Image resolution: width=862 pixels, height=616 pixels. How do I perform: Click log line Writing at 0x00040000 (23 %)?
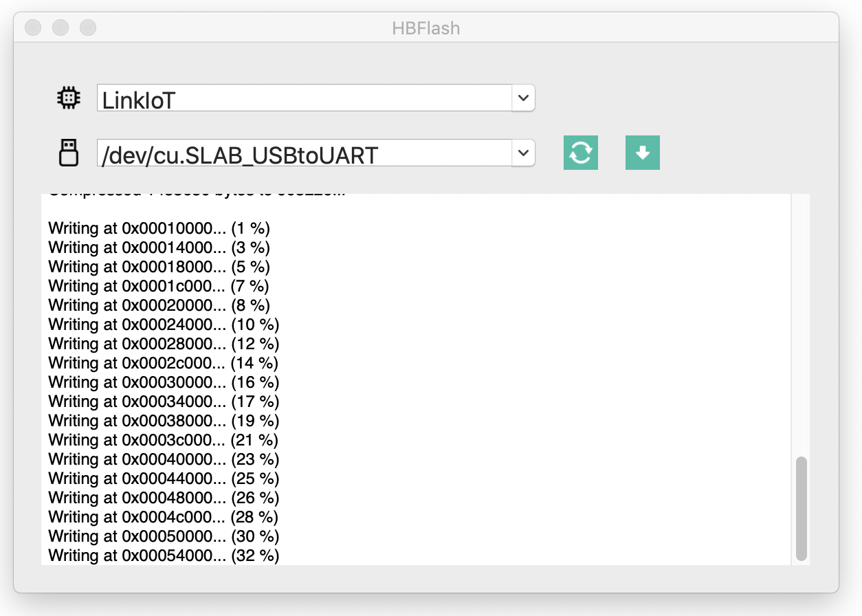(x=164, y=459)
